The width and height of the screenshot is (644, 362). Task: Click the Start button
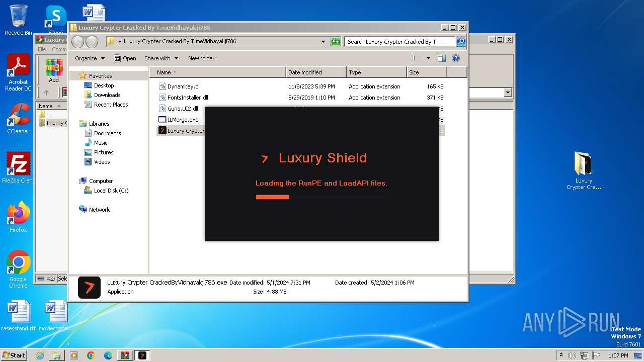(14, 355)
